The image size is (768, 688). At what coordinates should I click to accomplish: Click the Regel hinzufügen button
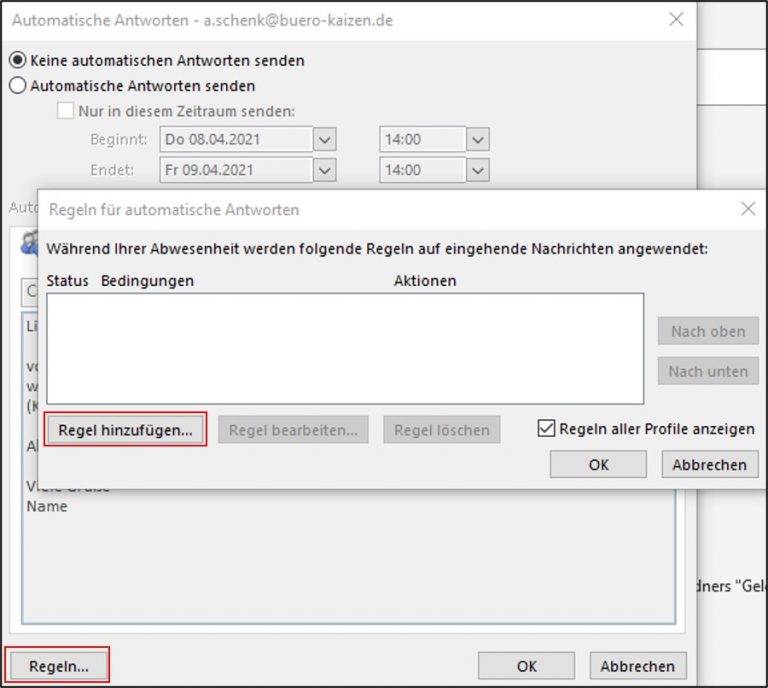(x=125, y=430)
